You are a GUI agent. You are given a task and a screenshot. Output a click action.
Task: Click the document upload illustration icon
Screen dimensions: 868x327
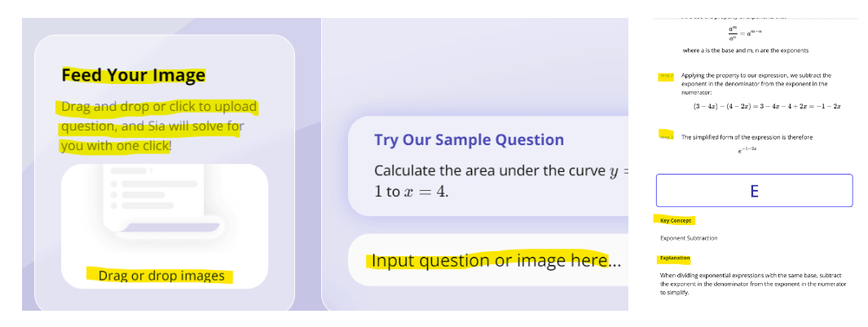click(165, 201)
